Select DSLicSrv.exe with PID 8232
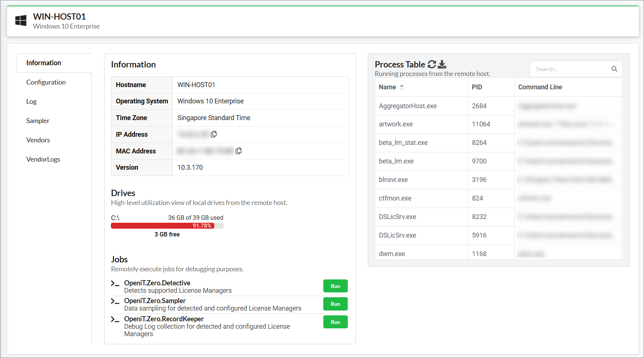 pyautogui.click(x=397, y=217)
